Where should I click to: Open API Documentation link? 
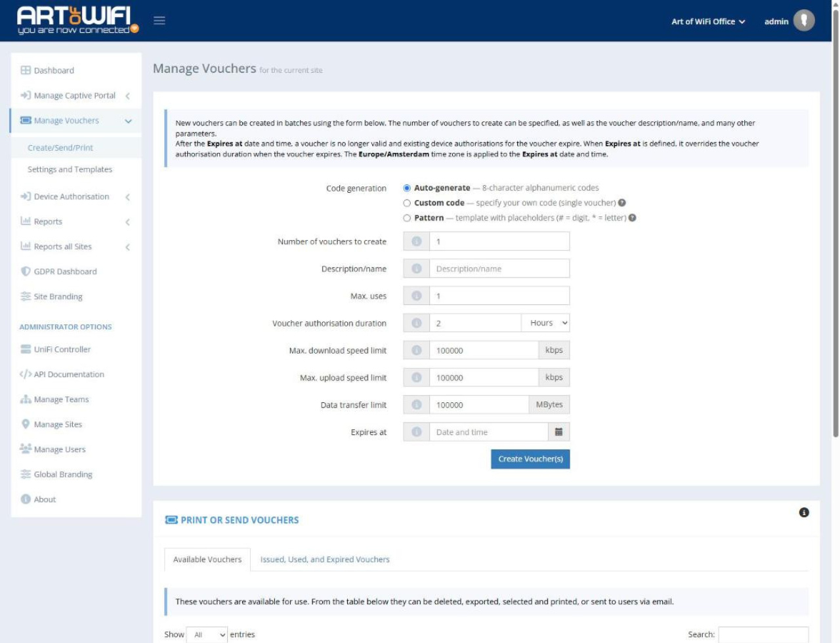click(76, 375)
